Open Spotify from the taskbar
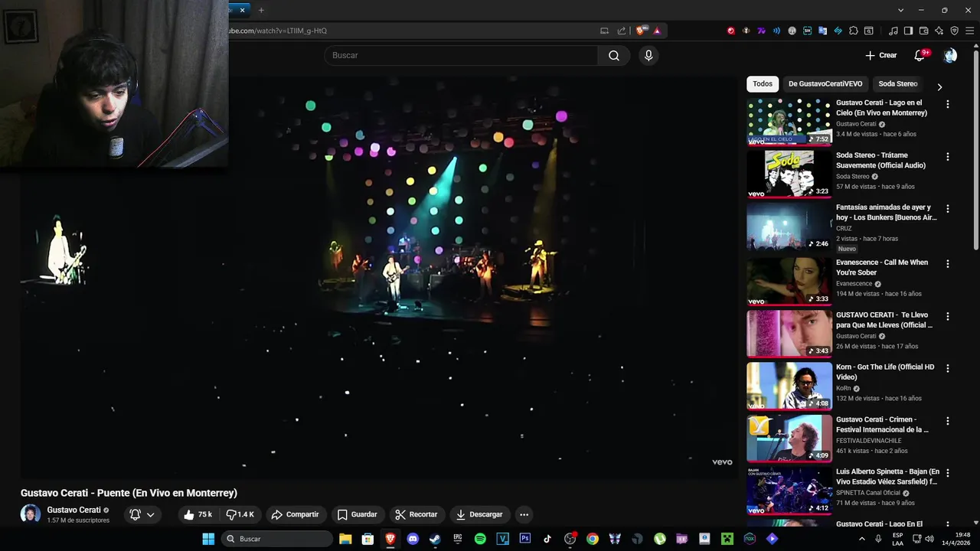The image size is (980, 551). (480, 539)
